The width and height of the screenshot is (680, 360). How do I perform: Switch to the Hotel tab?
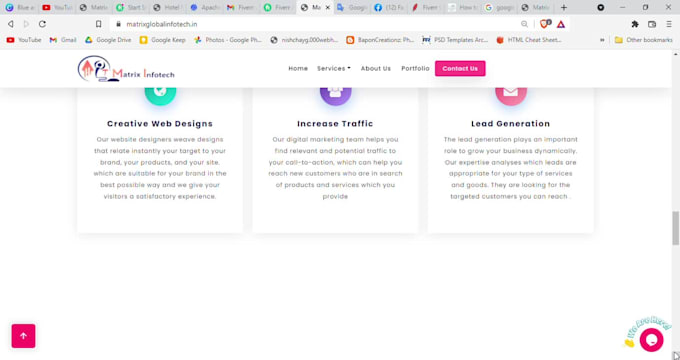pyautogui.click(x=168, y=7)
